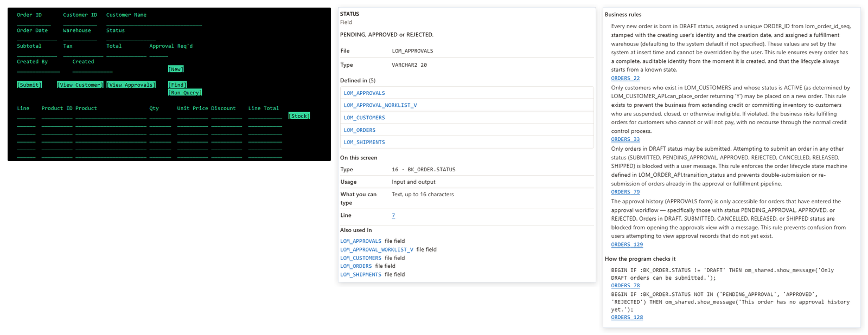The image size is (868, 335).
Task: Click the [Stock] button beside the lines
Action: 299,116
